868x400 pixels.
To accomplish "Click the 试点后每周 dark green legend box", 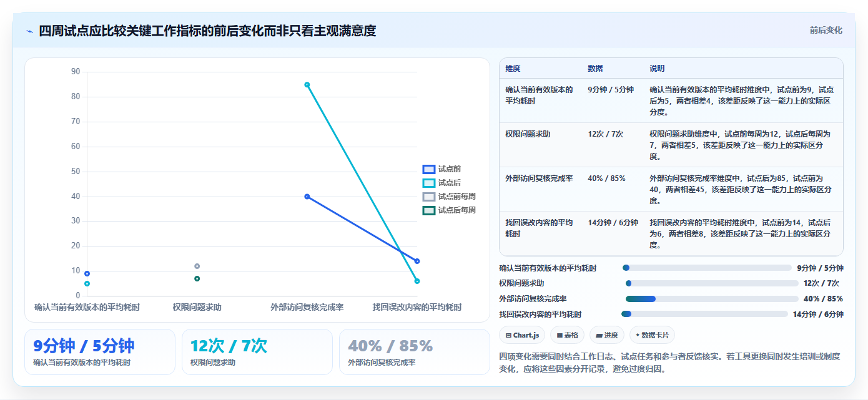I will point(429,210).
